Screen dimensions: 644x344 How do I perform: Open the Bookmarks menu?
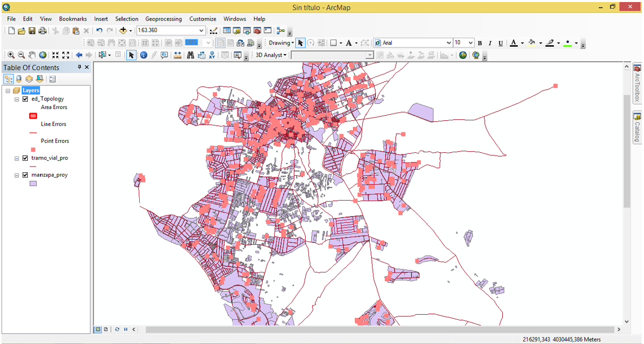point(73,19)
